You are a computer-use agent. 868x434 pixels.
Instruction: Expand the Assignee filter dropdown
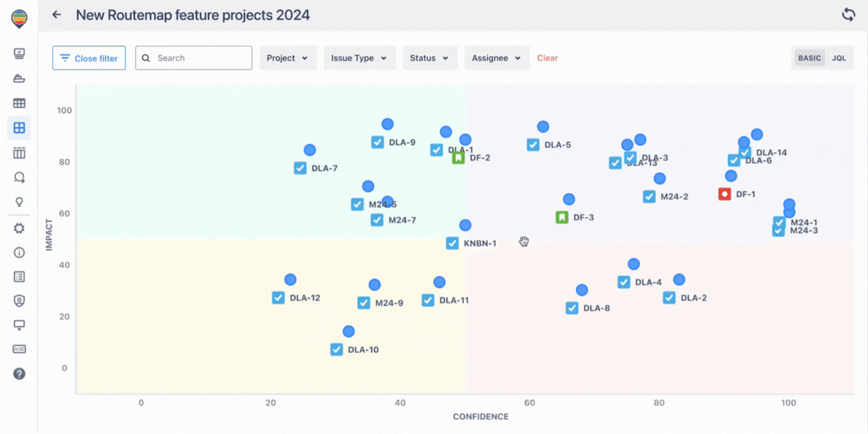pos(496,58)
